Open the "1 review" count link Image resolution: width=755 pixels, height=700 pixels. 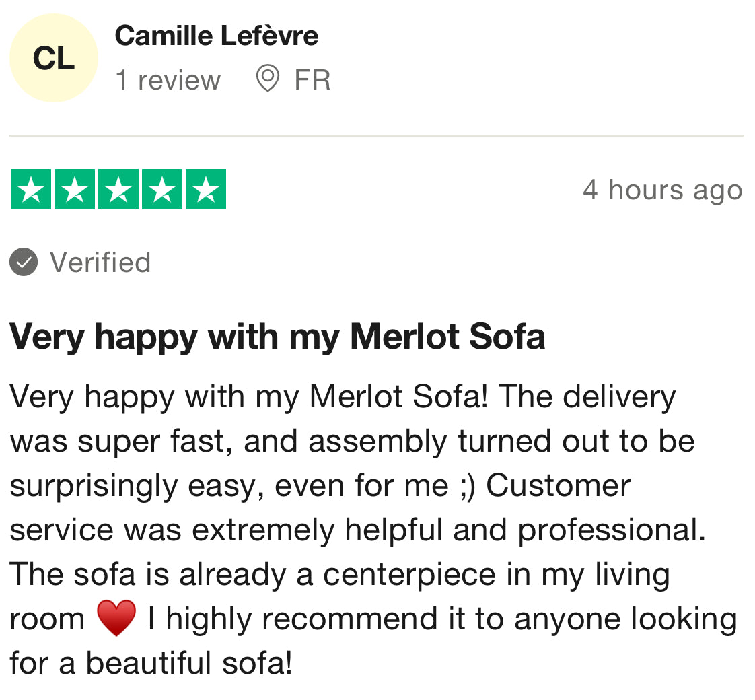pos(168,80)
